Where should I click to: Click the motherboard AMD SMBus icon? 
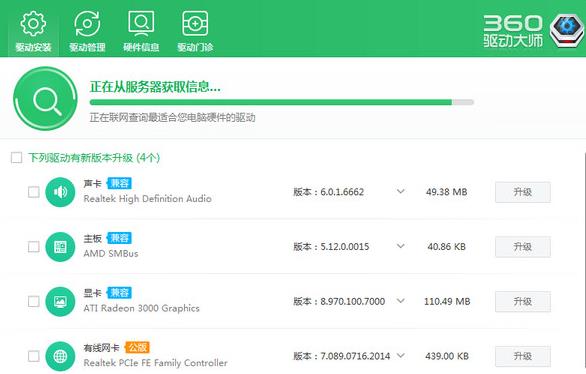tap(60, 247)
